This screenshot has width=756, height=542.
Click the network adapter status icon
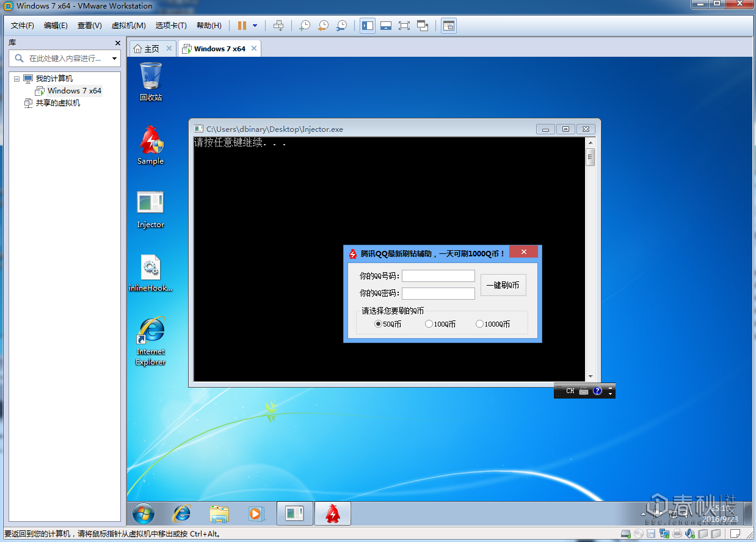click(x=664, y=534)
